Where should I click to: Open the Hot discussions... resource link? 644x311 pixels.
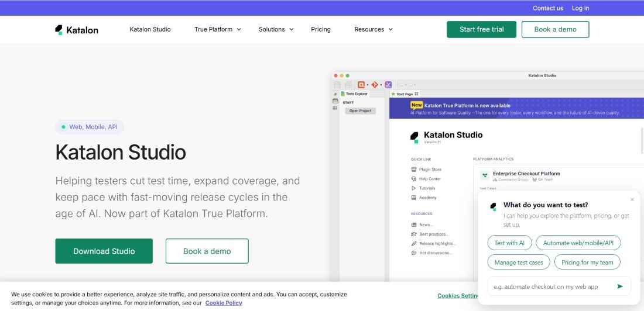pyautogui.click(x=436, y=253)
